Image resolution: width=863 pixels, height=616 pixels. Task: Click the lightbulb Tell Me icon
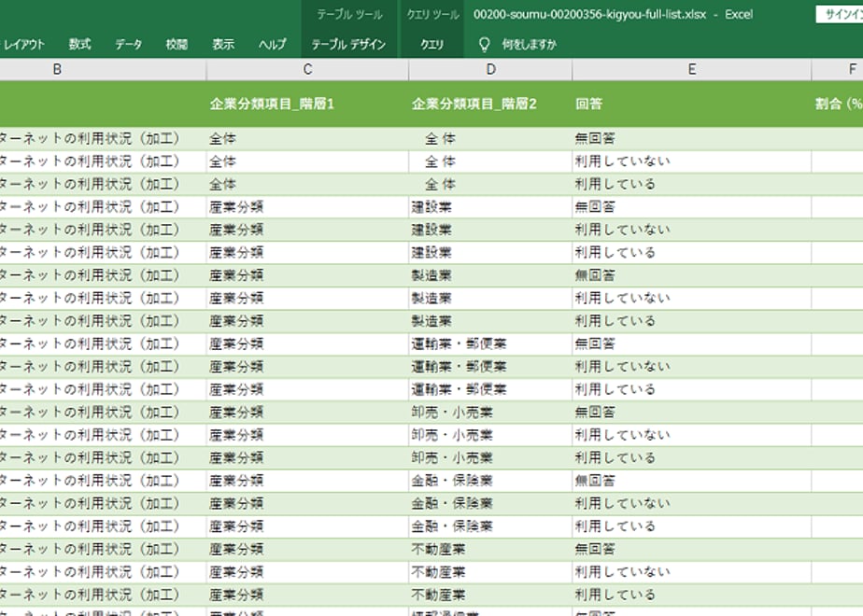click(485, 44)
